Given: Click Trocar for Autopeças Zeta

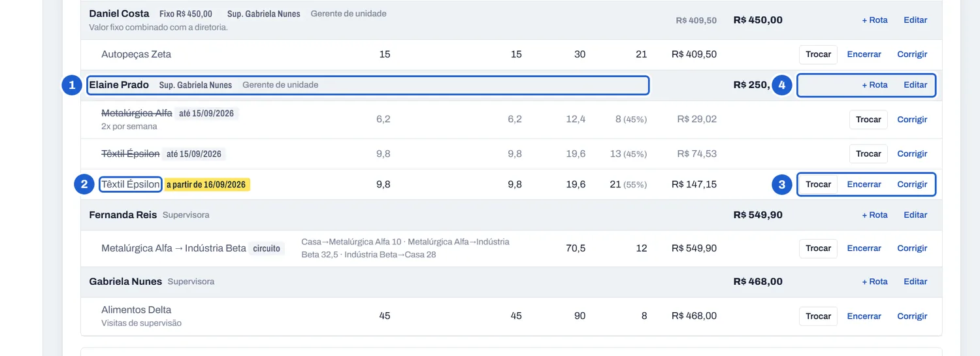Looking at the screenshot, I should coord(818,54).
